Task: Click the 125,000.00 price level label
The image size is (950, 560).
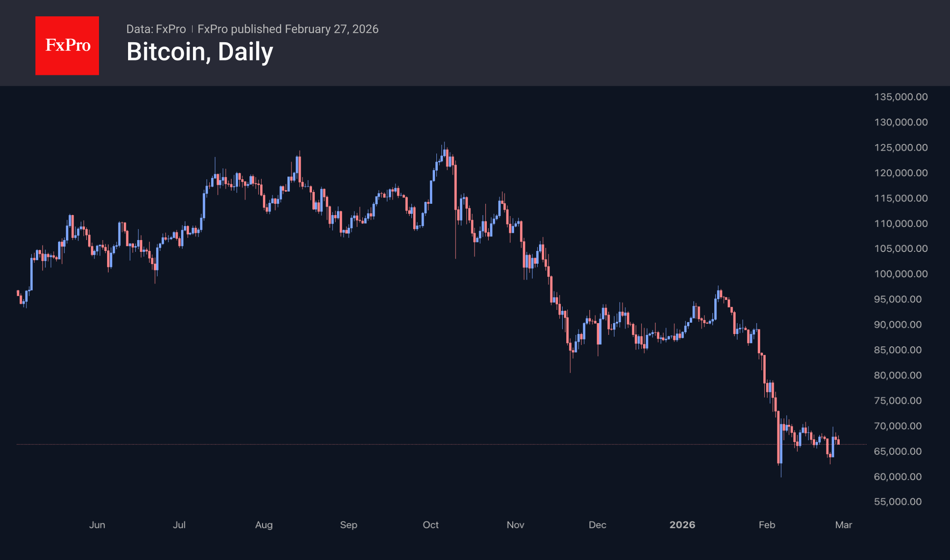Action: (x=901, y=147)
